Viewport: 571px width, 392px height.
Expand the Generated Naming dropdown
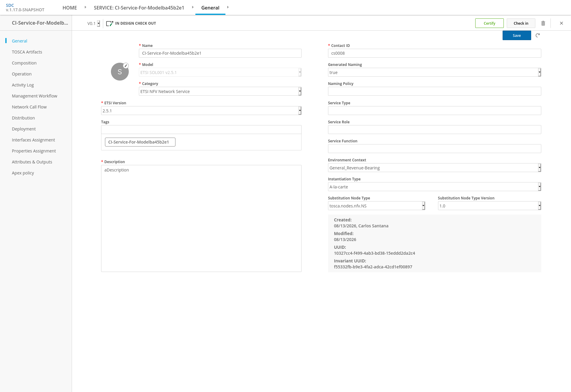pos(434,72)
